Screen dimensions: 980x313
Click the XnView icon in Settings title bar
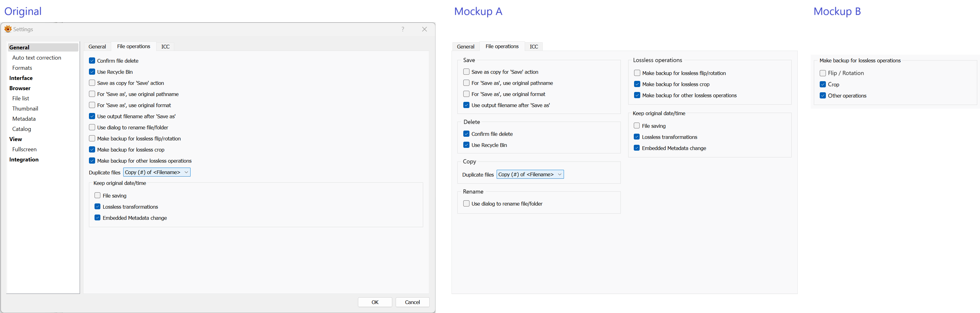[8, 29]
